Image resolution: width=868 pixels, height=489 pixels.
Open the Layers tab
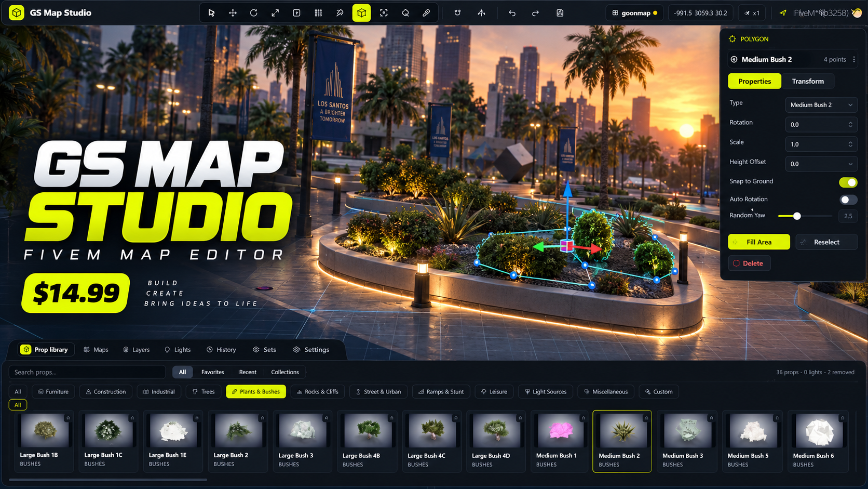click(x=137, y=350)
